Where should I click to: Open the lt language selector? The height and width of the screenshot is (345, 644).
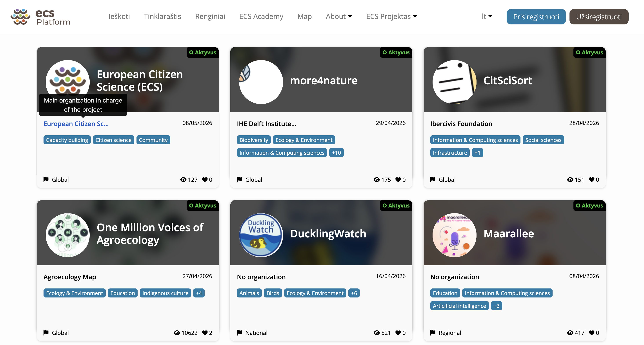pos(487,17)
